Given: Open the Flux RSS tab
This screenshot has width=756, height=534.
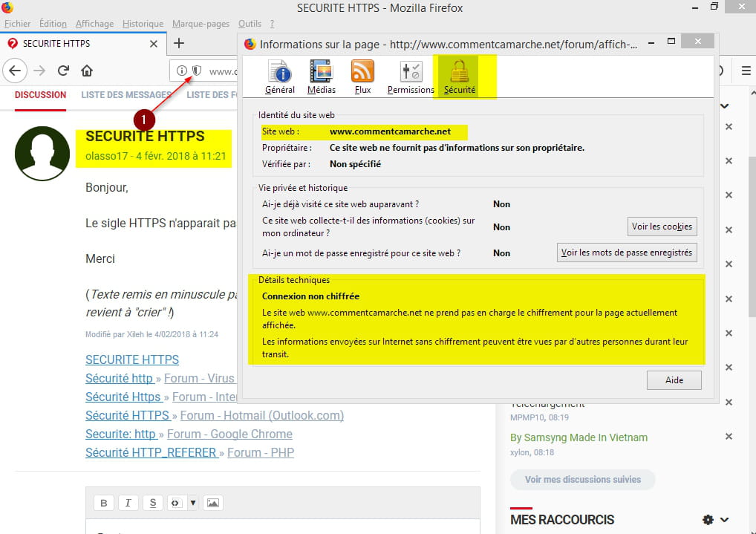Looking at the screenshot, I should [x=362, y=77].
